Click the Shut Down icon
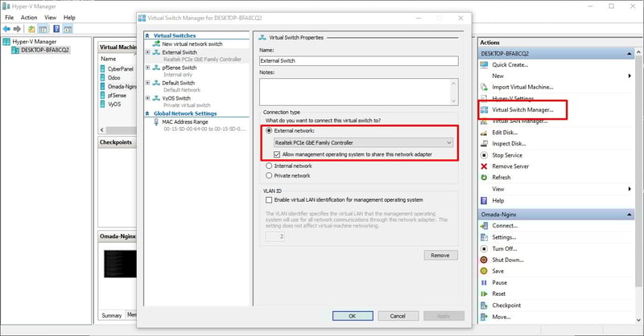644x336 pixels. [x=484, y=260]
